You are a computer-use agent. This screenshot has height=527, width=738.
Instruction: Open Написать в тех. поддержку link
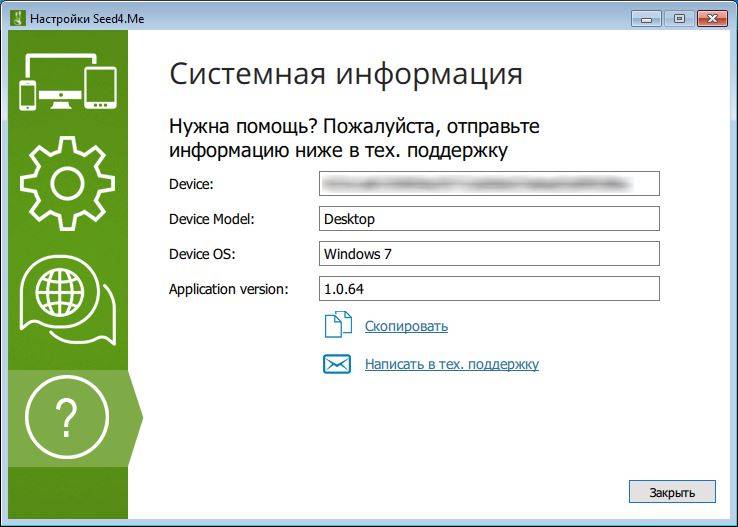[451, 364]
